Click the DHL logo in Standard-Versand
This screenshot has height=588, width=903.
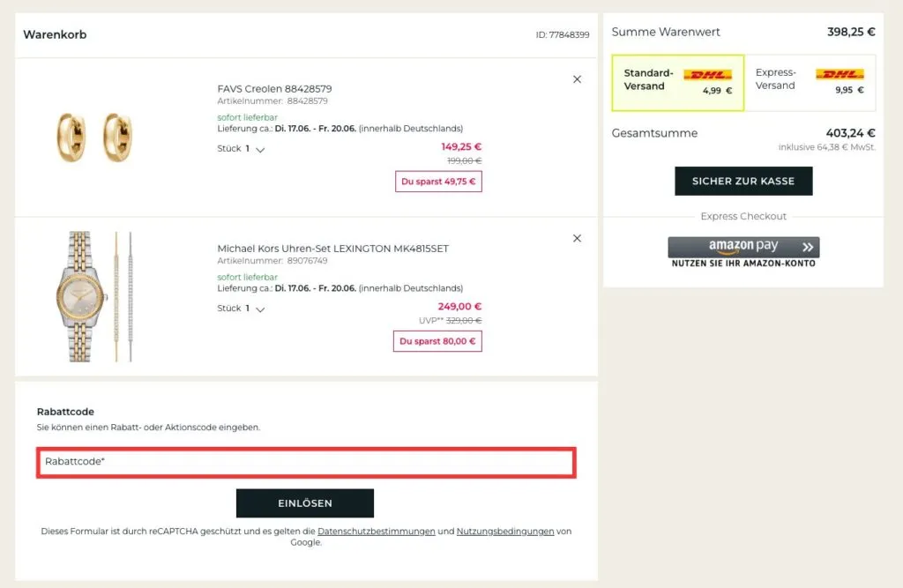pyautogui.click(x=707, y=75)
